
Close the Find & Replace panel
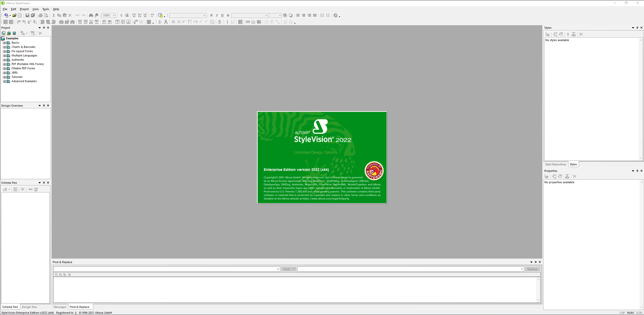(540, 262)
